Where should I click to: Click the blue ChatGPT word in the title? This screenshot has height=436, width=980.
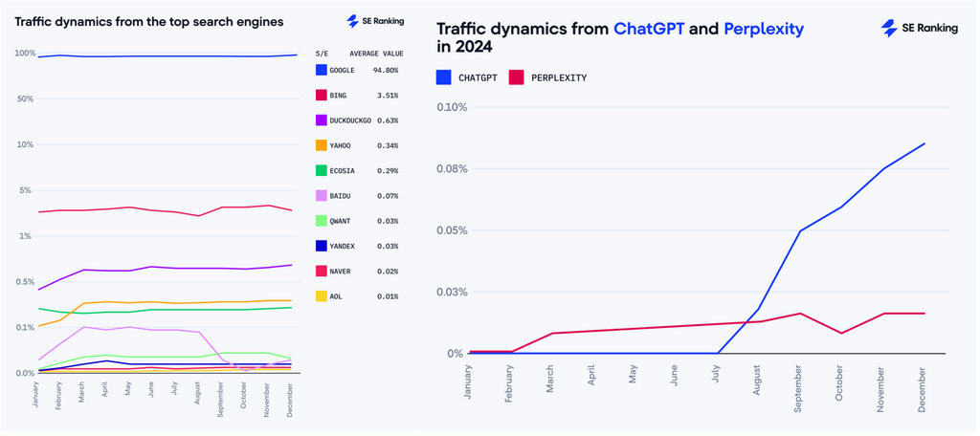pos(651,28)
